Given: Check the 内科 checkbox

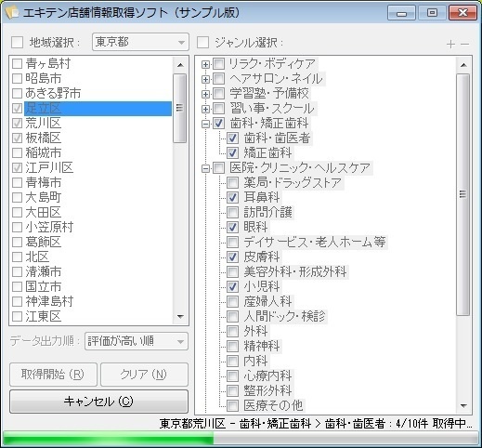Looking at the screenshot, I should click(x=232, y=361).
